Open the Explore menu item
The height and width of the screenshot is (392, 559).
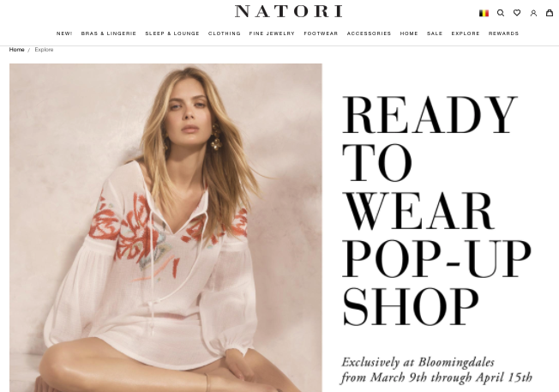pyautogui.click(x=466, y=33)
